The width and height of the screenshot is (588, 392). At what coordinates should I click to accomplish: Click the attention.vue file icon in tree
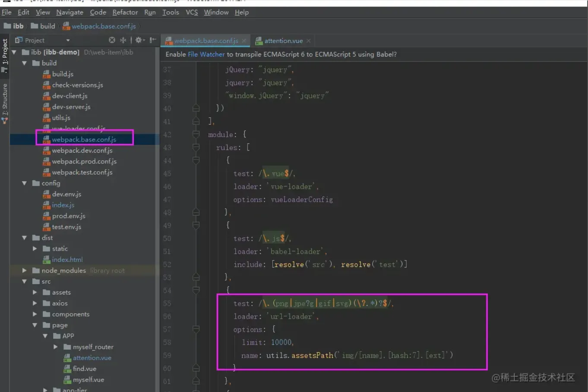[x=67, y=358]
